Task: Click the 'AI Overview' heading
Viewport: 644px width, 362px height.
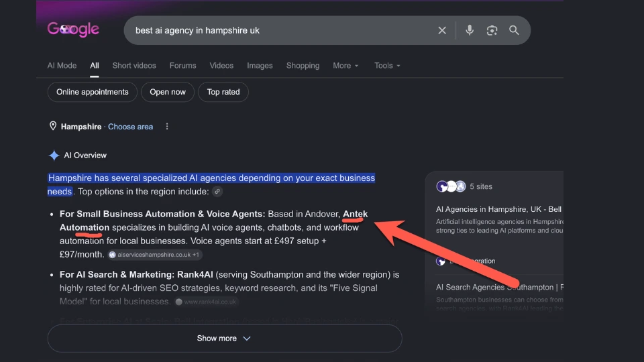Action: (85, 156)
